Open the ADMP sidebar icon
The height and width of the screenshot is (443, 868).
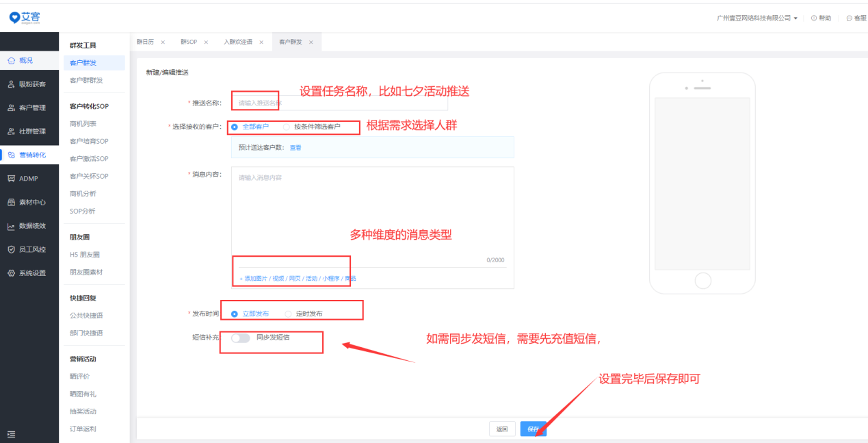[x=11, y=179]
